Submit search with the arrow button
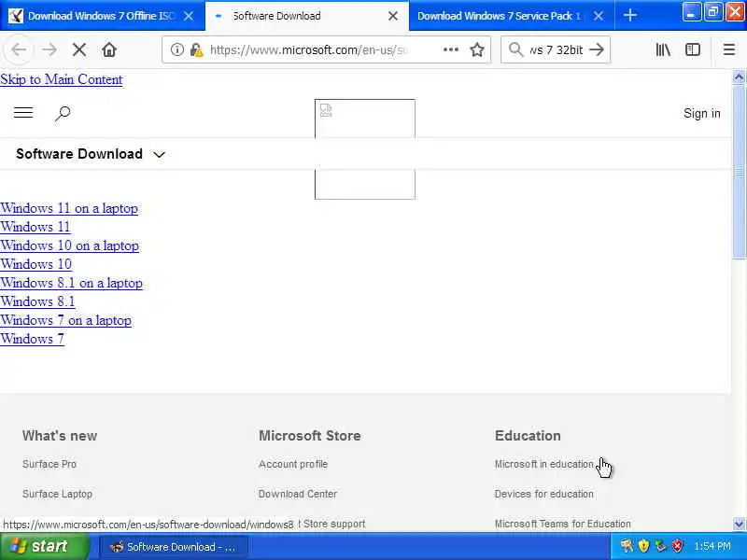Image resolution: width=747 pixels, height=560 pixels. pos(597,49)
